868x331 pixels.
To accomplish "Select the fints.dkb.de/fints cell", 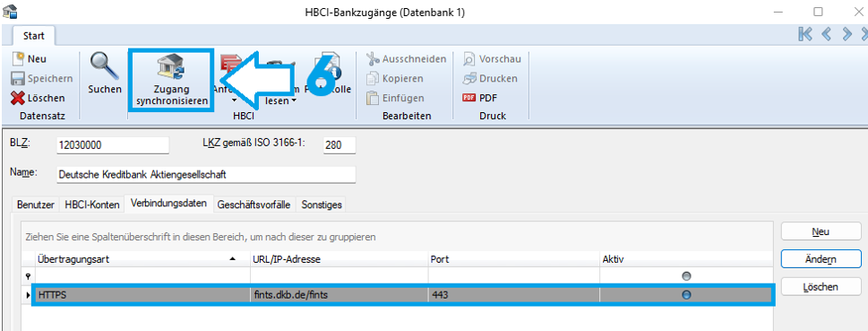I will (x=339, y=296).
